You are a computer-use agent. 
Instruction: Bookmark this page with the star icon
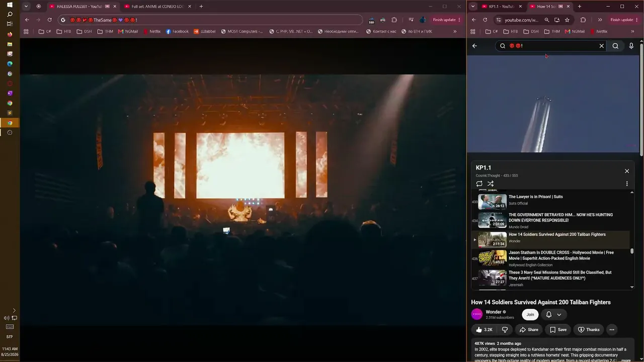point(567,20)
